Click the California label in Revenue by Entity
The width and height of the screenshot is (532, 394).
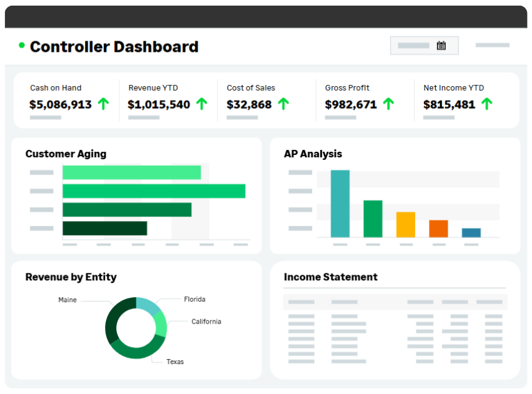206,322
